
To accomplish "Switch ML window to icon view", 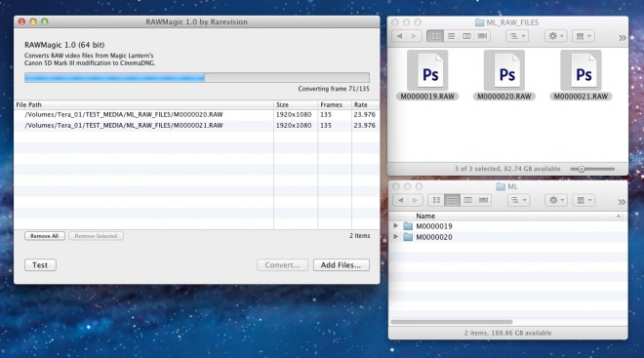I will (436, 200).
